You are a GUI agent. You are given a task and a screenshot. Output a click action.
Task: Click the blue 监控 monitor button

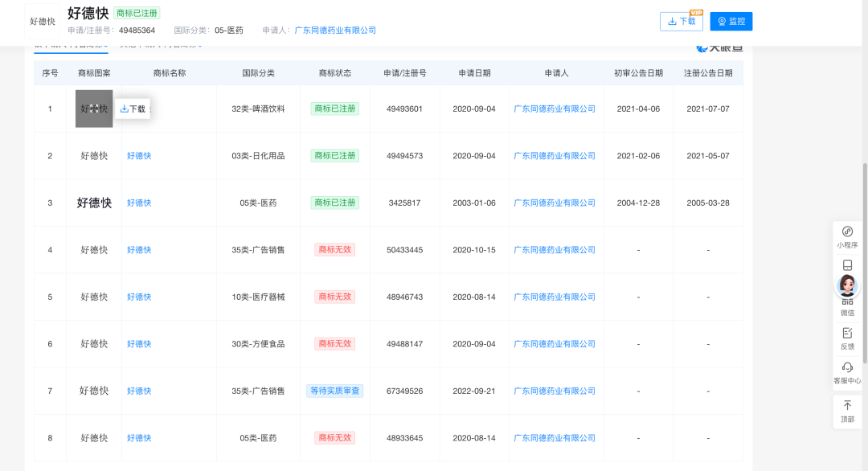click(x=731, y=21)
